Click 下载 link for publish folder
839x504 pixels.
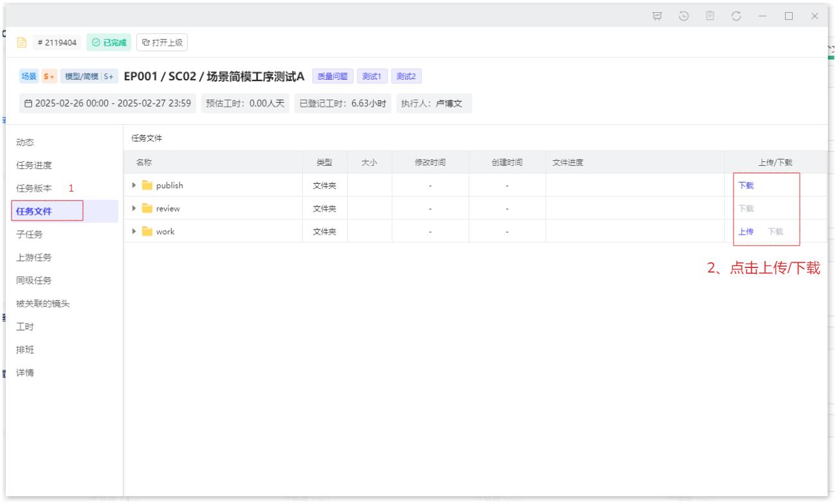click(746, 185)
